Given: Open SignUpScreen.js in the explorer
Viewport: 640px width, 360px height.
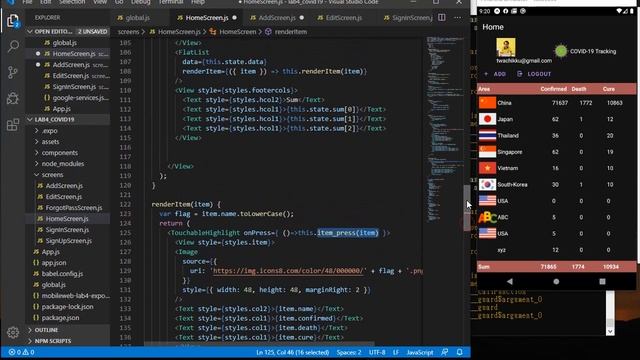Looking at the screenshot, I should [68, 241].
